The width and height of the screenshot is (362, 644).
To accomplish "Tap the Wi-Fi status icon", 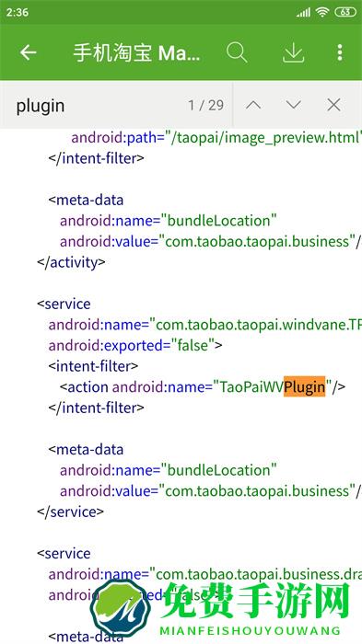I will pos(322,12).
